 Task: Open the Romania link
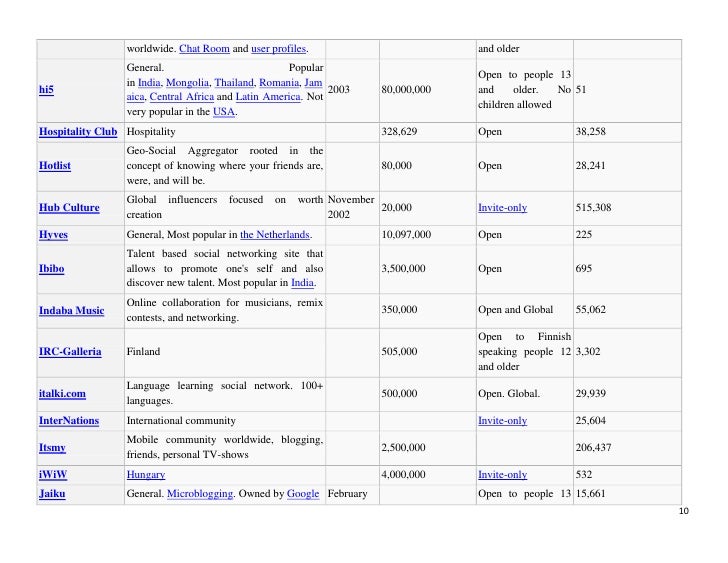[279, 83]
